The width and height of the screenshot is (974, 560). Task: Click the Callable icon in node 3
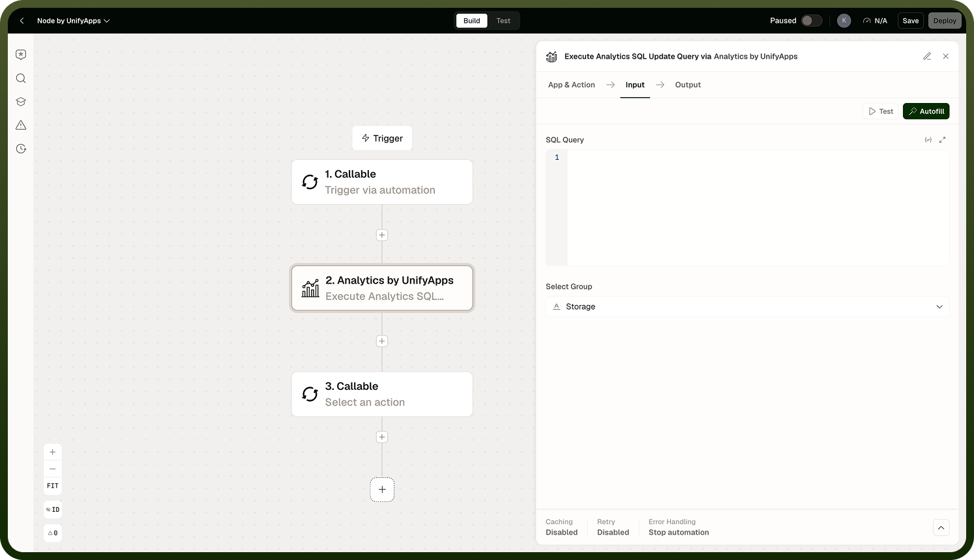point(310,394)
